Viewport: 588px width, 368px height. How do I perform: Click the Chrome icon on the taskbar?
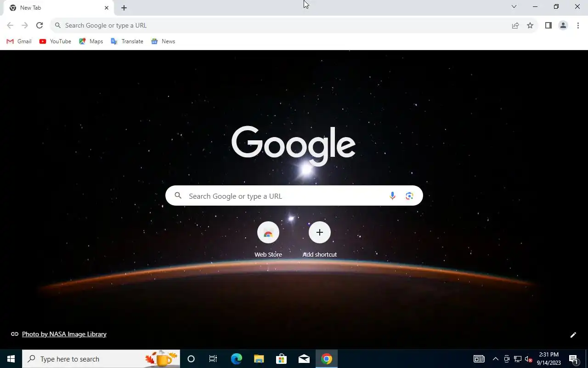tap(327, 359)
